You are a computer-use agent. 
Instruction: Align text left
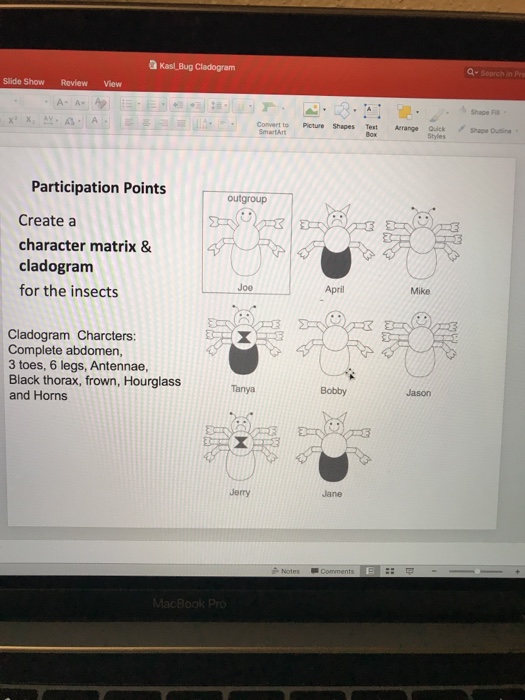tap(129, 122)
